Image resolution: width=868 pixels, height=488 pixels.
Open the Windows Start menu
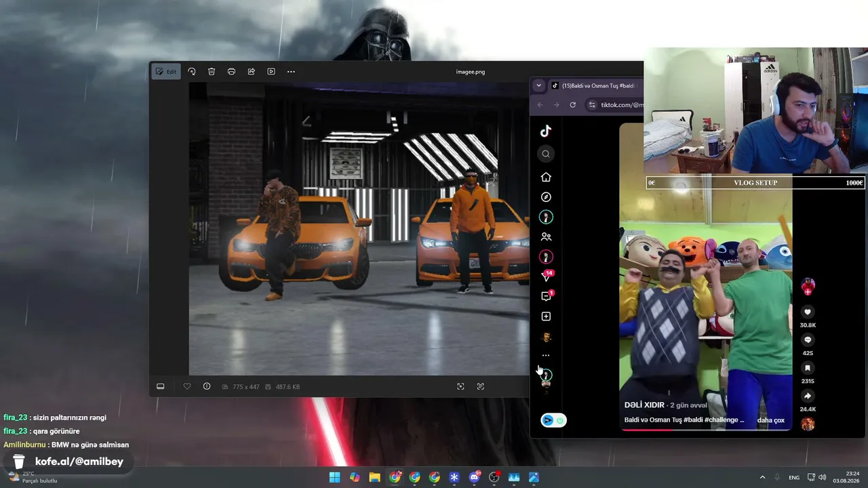point(335,477)
